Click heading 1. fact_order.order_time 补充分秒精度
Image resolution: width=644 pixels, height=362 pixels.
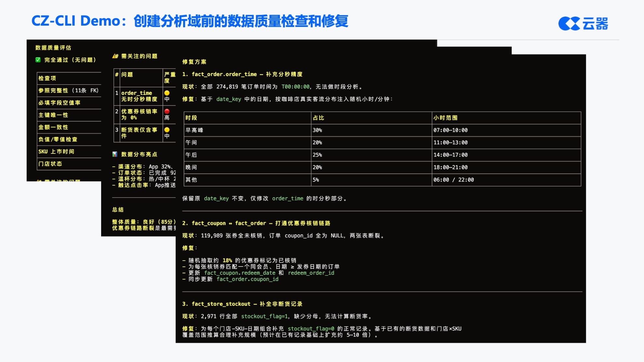[242, 74]
